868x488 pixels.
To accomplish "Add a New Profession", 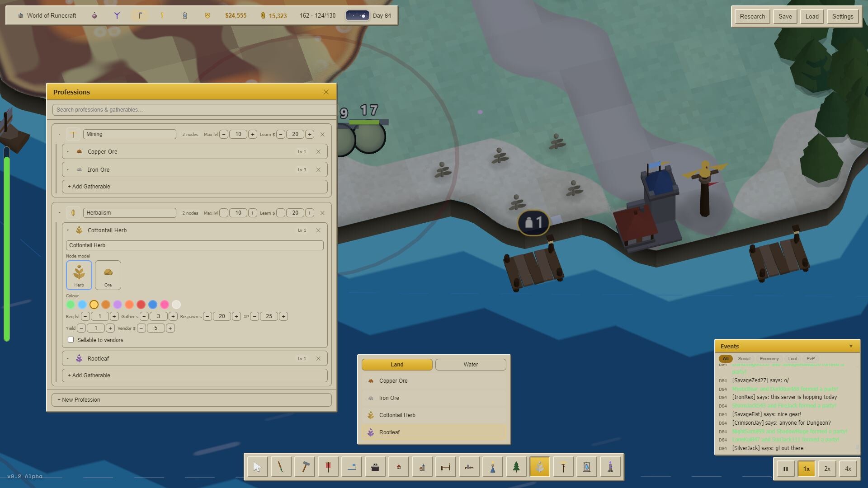I will coord(192,400).
